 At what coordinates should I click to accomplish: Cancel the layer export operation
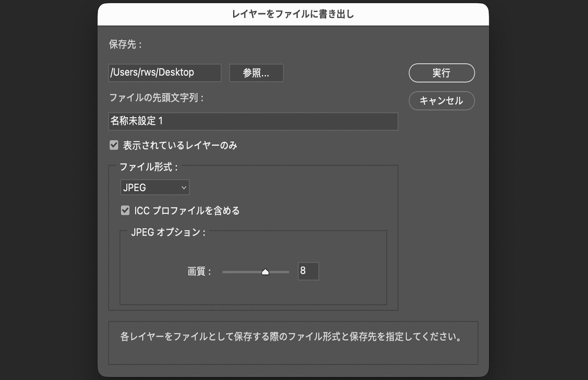coord(441,101)
